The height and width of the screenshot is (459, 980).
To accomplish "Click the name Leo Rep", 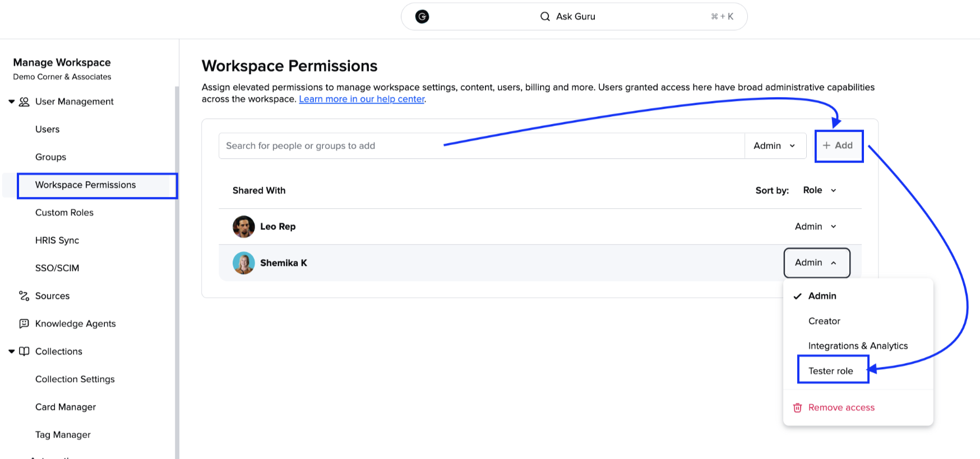I will point(278,227).
